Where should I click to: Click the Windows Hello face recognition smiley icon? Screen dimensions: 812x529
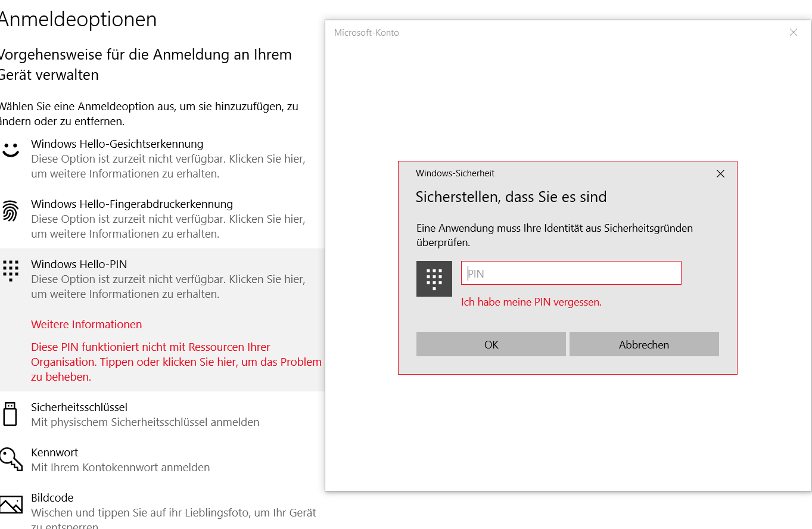10,150
